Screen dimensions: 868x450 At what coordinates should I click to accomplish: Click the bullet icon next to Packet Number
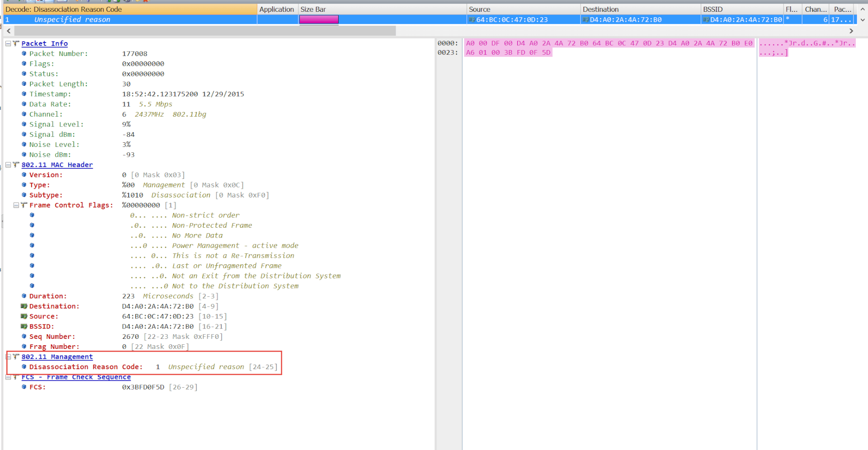[x=24, y=53]
